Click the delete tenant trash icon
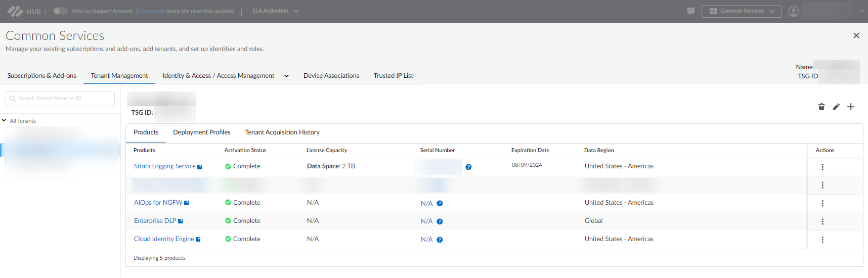The width and height of the screenshot is (868, 278). tap(821, 107)
